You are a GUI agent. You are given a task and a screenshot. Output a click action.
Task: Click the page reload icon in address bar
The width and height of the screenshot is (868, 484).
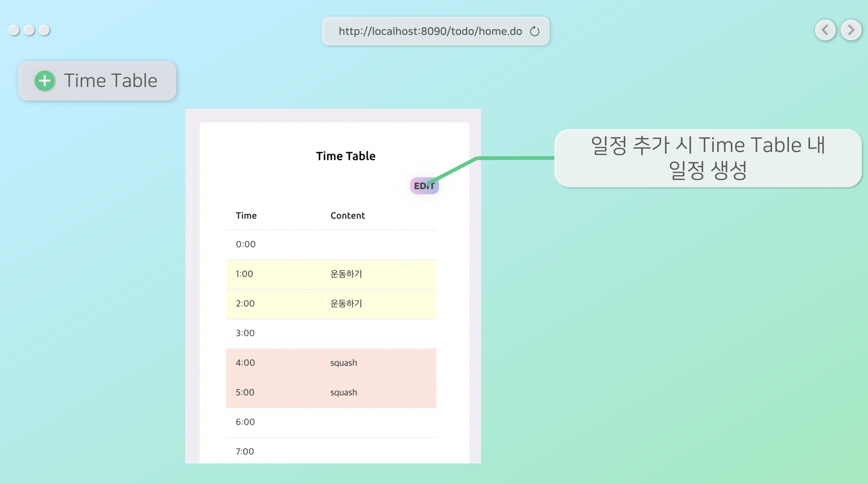(534, 32)
